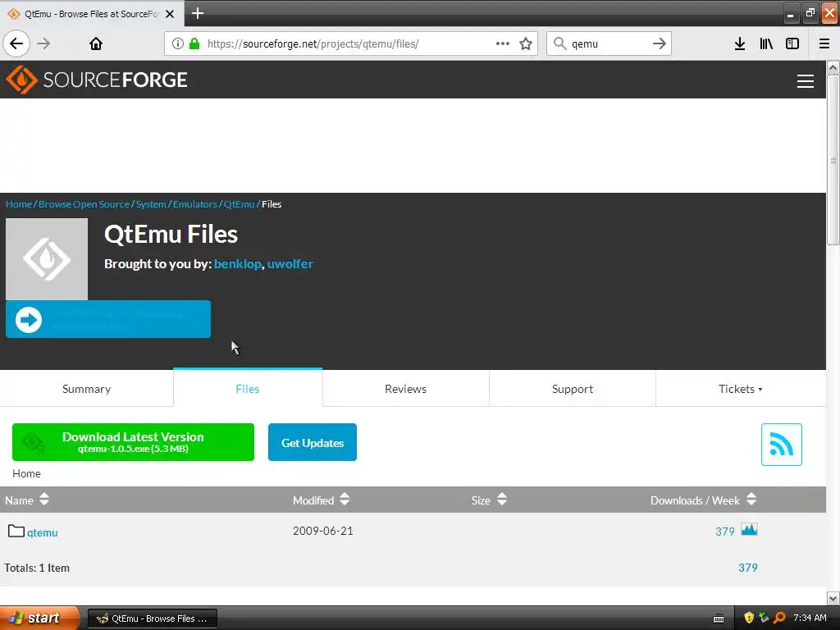Sort files by Modified column

tap(321, 500)
